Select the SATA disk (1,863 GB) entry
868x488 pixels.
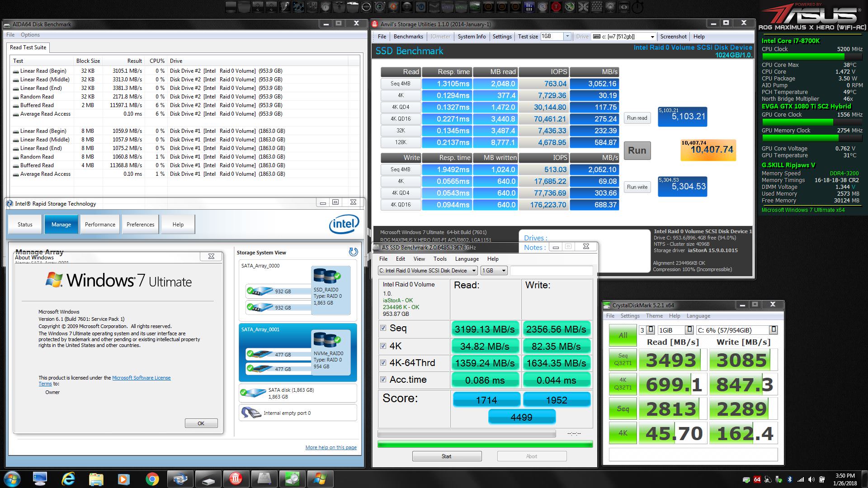coord(297,393)
